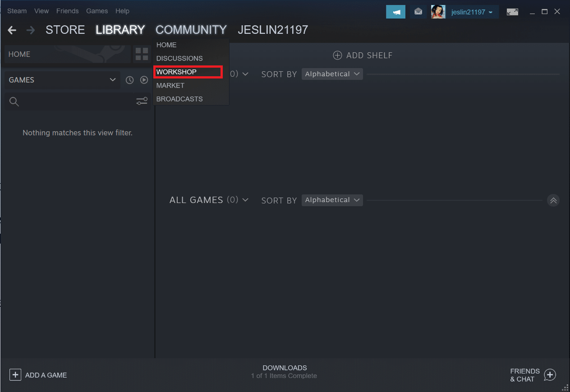Screen dimensions: 570x392
Task: Open advanced filter sliders icon
Action: pyautogui.click(x=142, y=101)
